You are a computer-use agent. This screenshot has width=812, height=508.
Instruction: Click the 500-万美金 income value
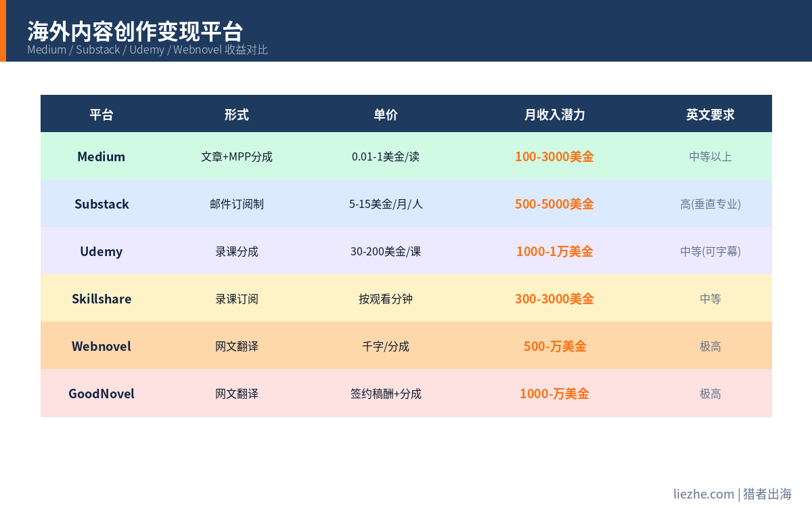555,346
